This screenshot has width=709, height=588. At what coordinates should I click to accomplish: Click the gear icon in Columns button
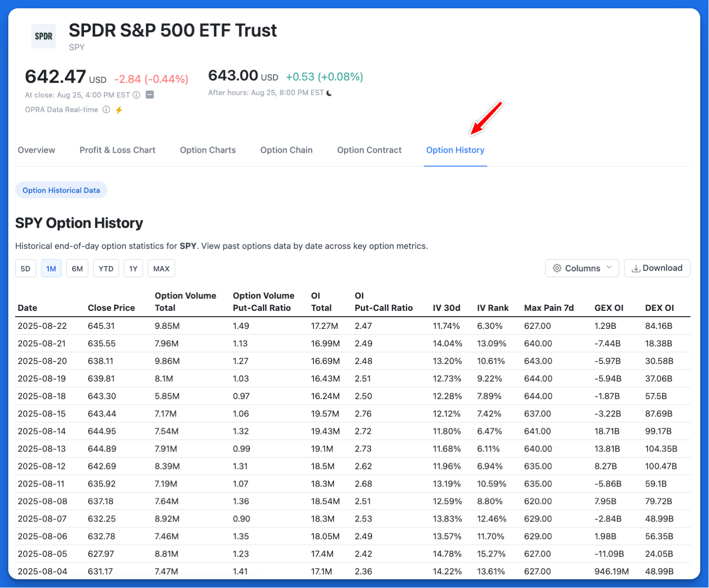557,268
